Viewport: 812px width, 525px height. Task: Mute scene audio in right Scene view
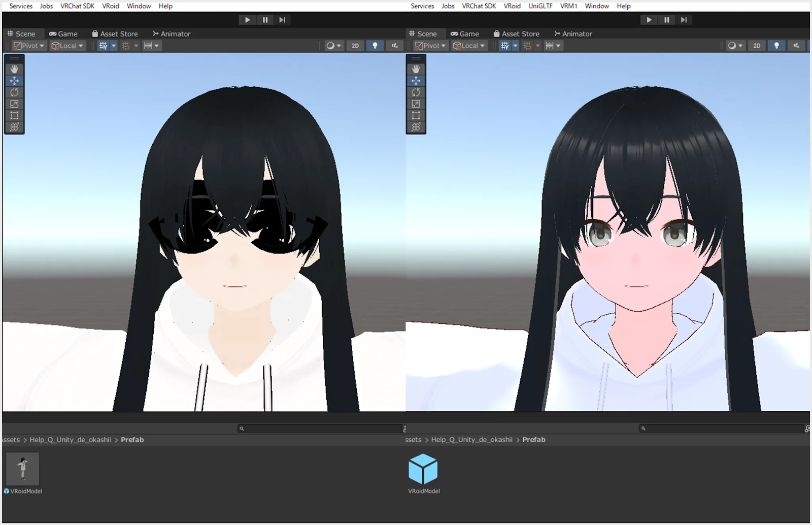coord(797,45)
